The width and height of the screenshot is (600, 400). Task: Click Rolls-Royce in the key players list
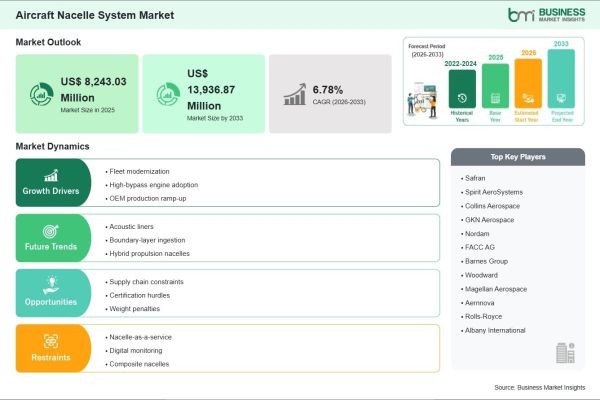click(x=482, y=317)
